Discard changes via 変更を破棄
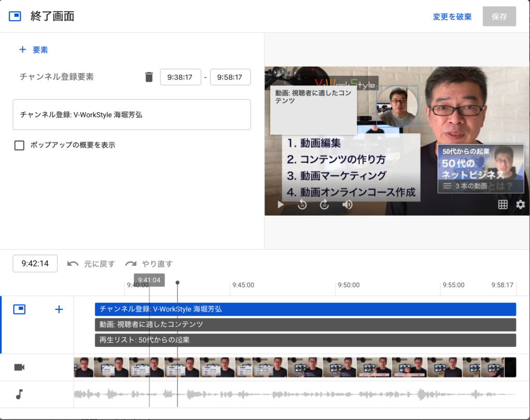 (x=451, y=16)
